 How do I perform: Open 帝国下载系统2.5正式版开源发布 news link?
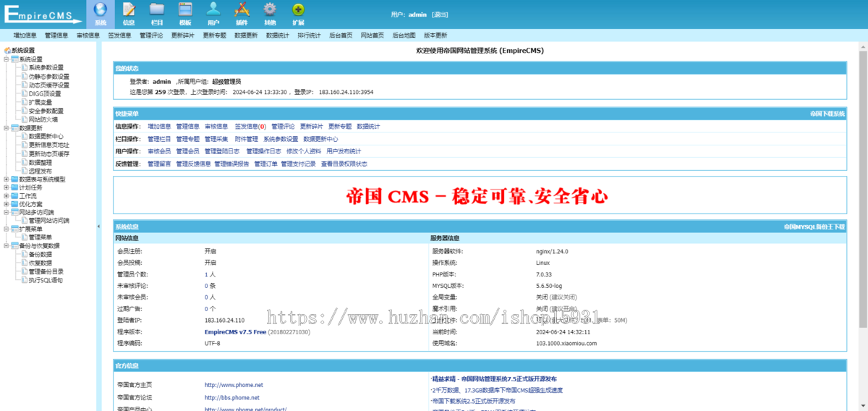(x=474, y=401)
